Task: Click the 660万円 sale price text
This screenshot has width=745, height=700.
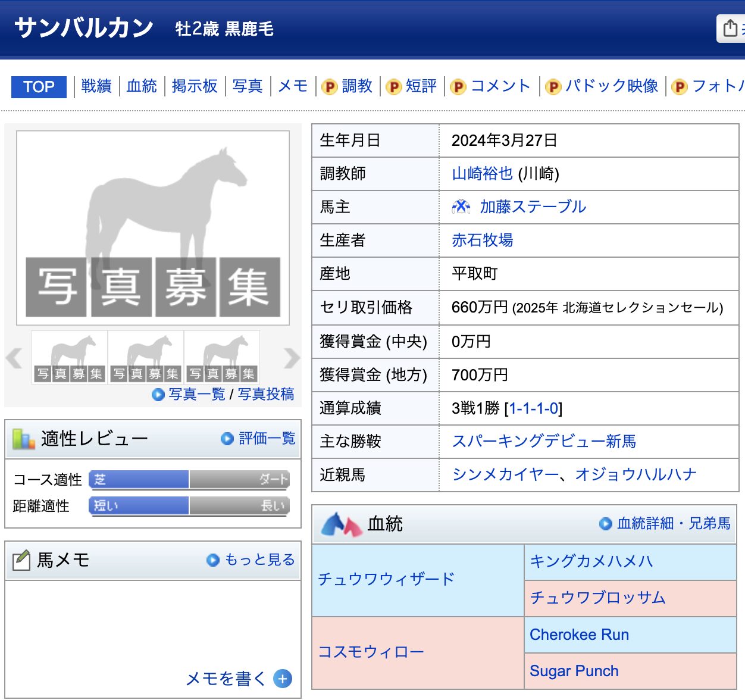Action: (x=480, y=307)
